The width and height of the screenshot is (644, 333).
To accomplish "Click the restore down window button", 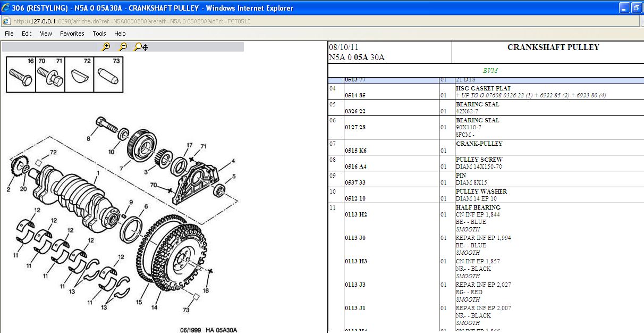I will click(636, 7).
